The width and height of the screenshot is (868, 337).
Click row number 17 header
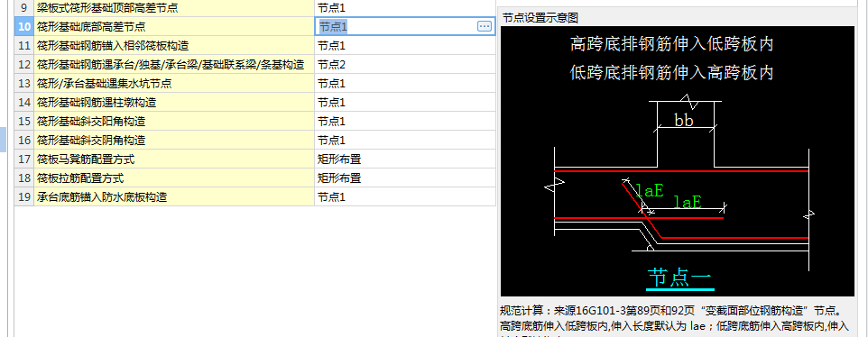[x=24, y=159]
